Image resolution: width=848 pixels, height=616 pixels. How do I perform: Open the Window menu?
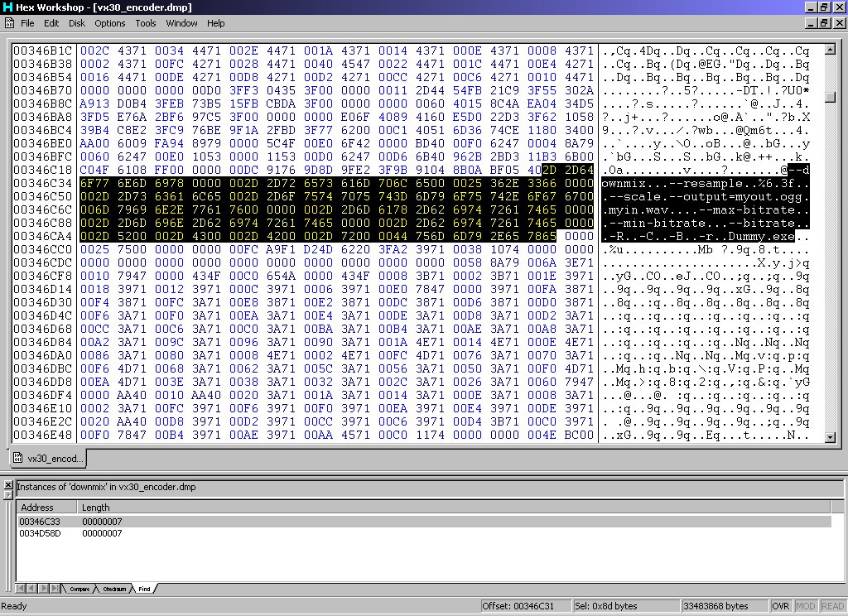click(x=181, y=23)
